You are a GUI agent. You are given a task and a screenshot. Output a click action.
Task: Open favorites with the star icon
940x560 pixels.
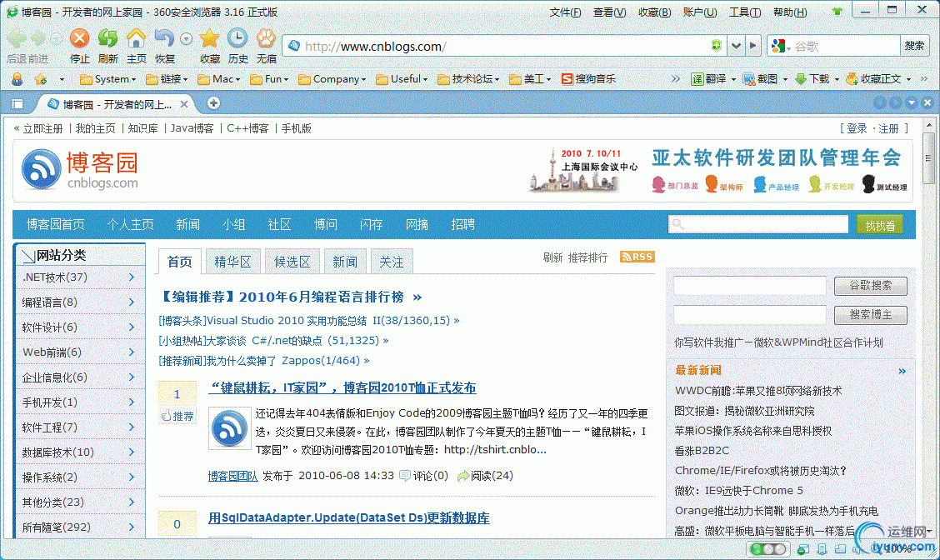click(210, 38)
